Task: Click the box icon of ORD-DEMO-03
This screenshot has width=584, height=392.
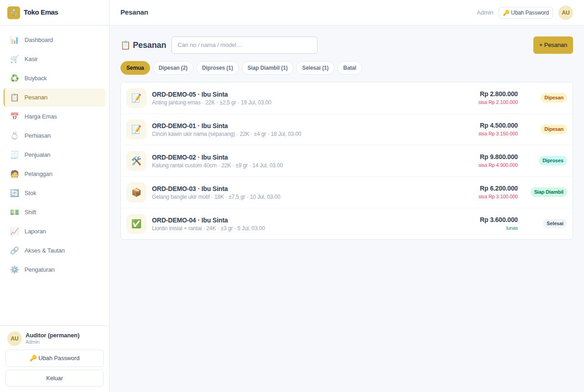Action: (x=136, y=192)
